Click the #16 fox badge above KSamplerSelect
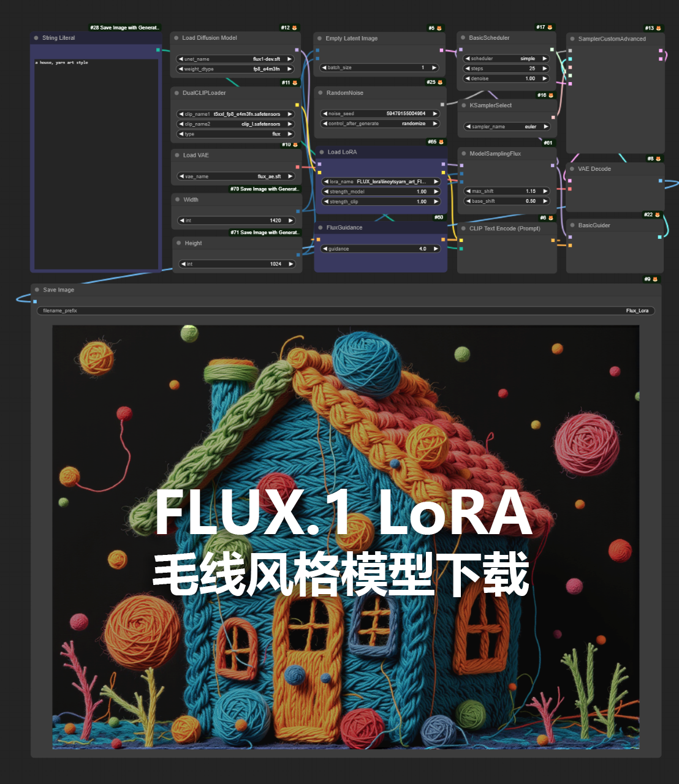This screenshot has width=679, height=784. [545, 95]
